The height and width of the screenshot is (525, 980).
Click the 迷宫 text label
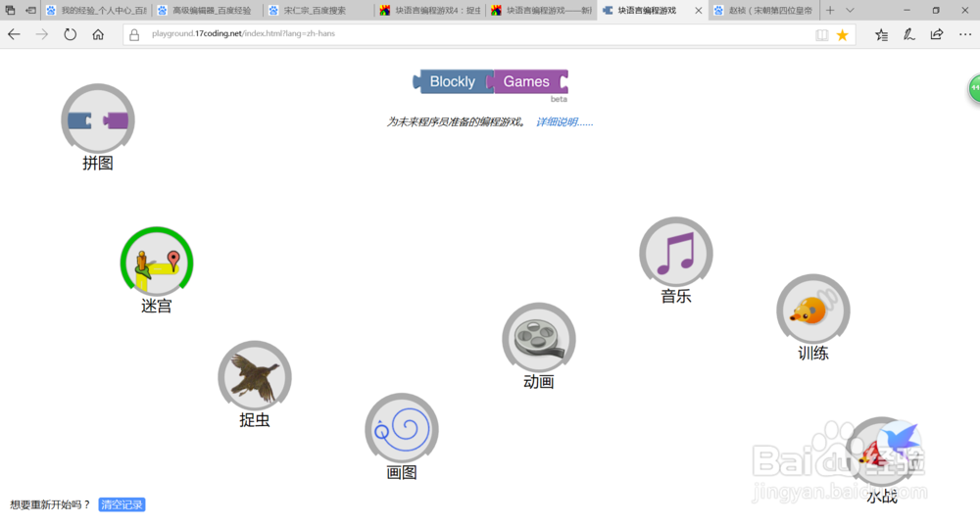point(156,306)
